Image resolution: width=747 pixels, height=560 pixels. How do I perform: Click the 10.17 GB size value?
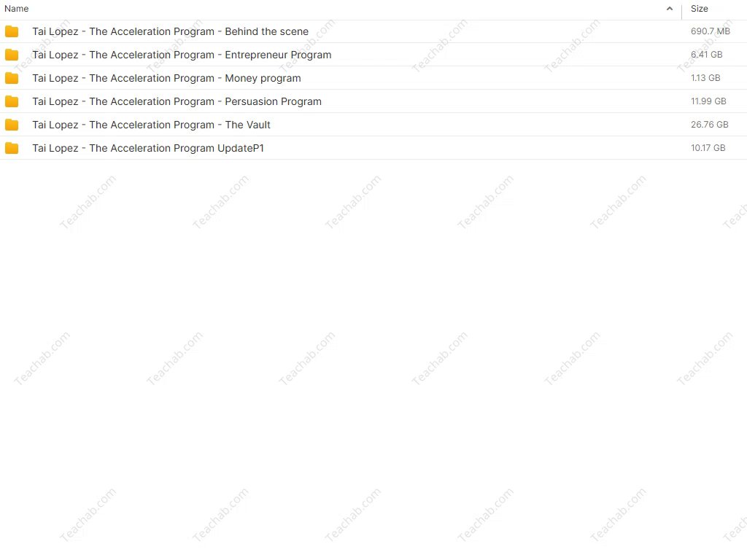708,147
